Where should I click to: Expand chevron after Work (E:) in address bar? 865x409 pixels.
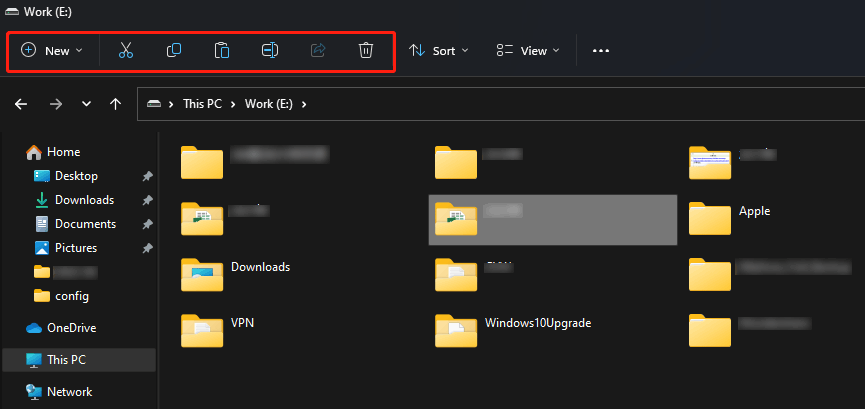pos(304,104)
